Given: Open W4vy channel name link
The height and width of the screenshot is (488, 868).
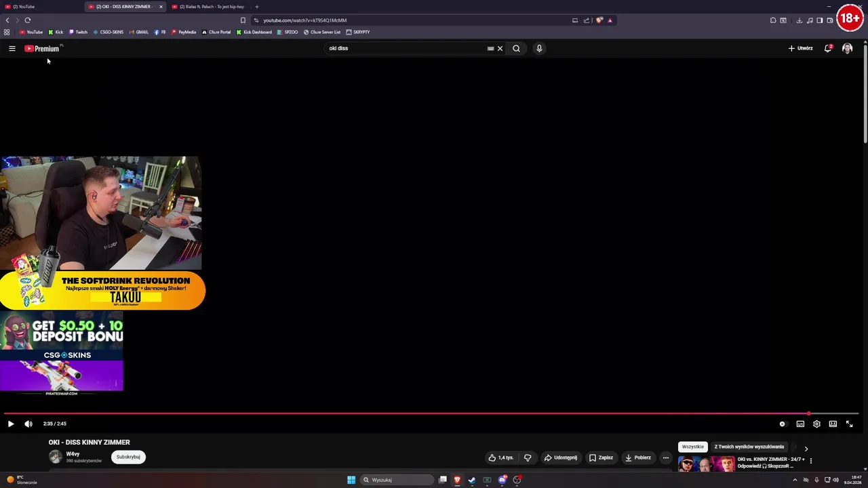Looking at the screenshot, I should 73,454.
